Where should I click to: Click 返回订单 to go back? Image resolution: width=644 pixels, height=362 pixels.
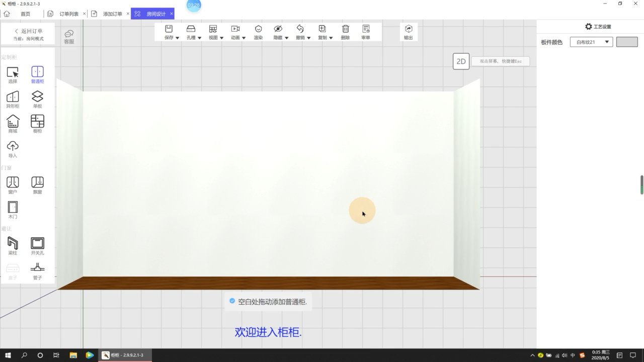coord(28,31)
